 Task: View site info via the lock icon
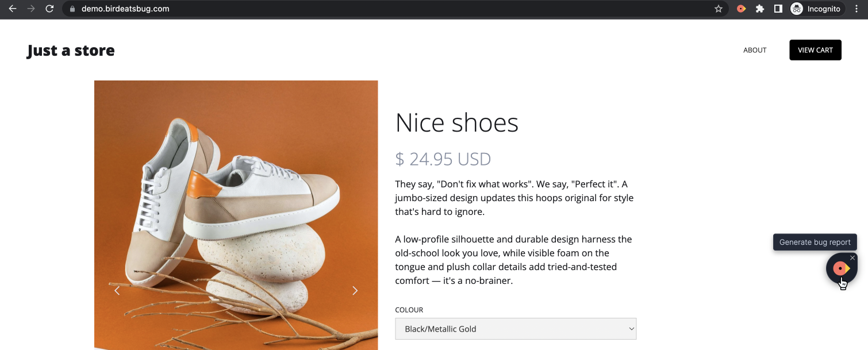point(72,9)
